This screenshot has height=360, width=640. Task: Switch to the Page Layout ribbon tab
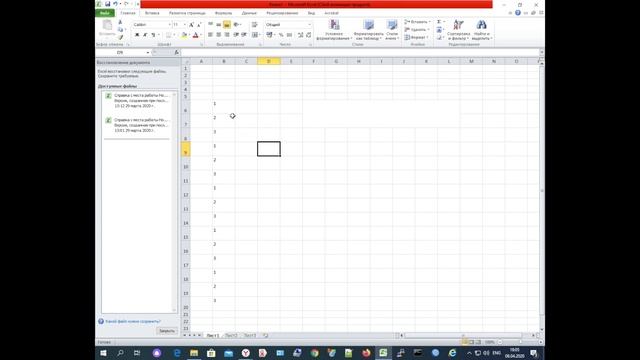(x=187, y=13)
